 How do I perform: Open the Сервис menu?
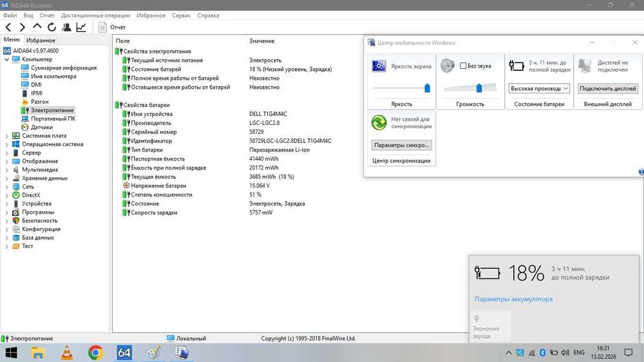pyautogui.click(x=181, y=15)
